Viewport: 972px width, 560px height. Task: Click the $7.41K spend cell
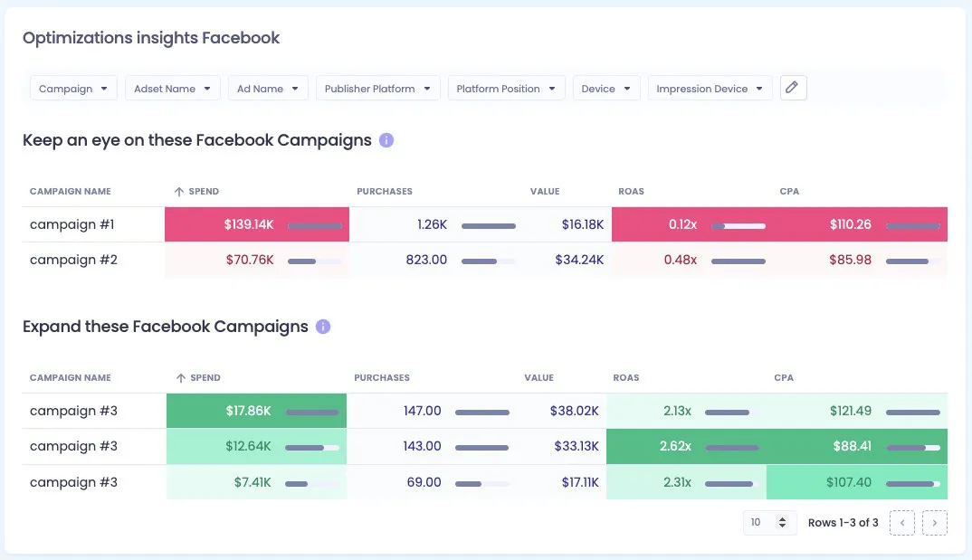click(257, 482)
